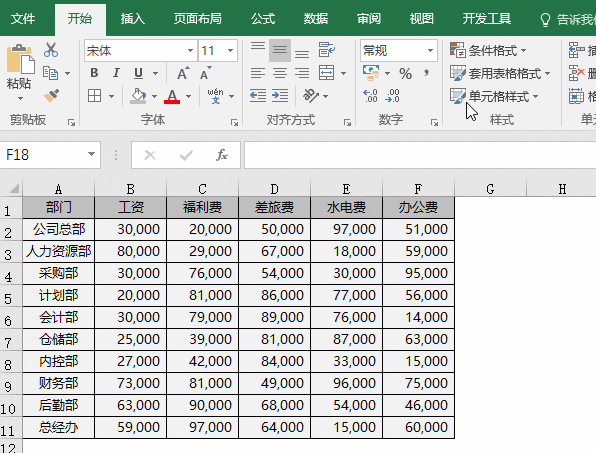Click the Paste clipboard icon
Screen dimensions: 596x453
(20, 59)
